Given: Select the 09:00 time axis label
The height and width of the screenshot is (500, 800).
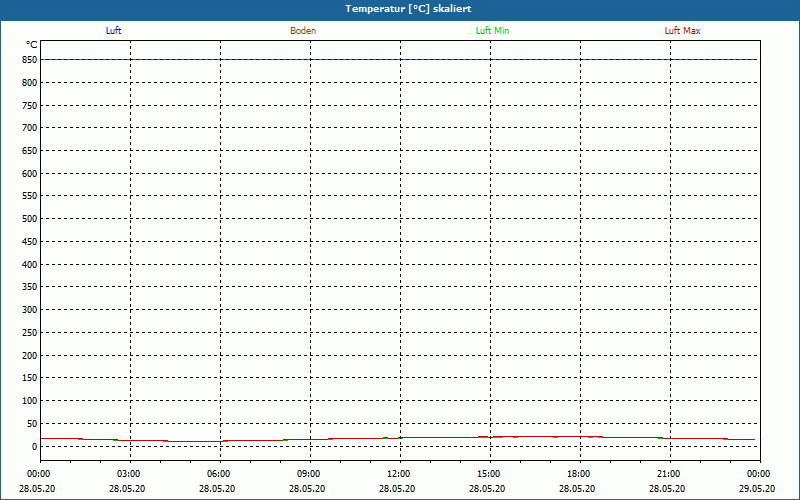Looking at the screenshot, I should pyautogui.click(x=309, y=474).
